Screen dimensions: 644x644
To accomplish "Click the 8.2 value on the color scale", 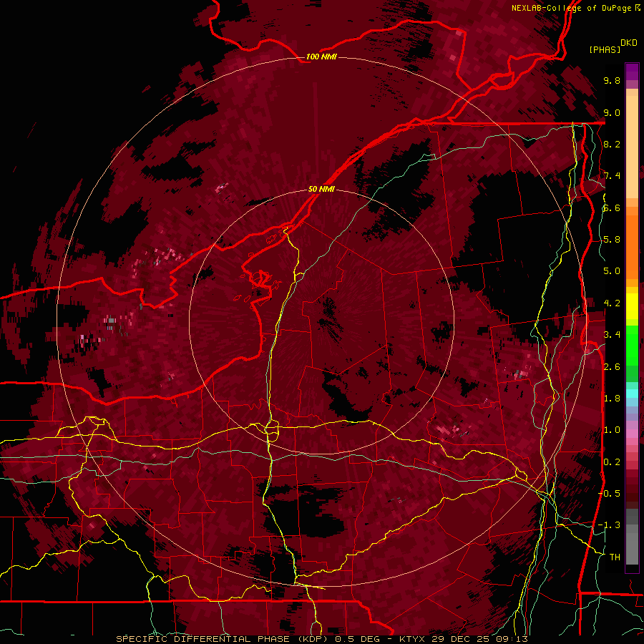I will tap(612, 144).
